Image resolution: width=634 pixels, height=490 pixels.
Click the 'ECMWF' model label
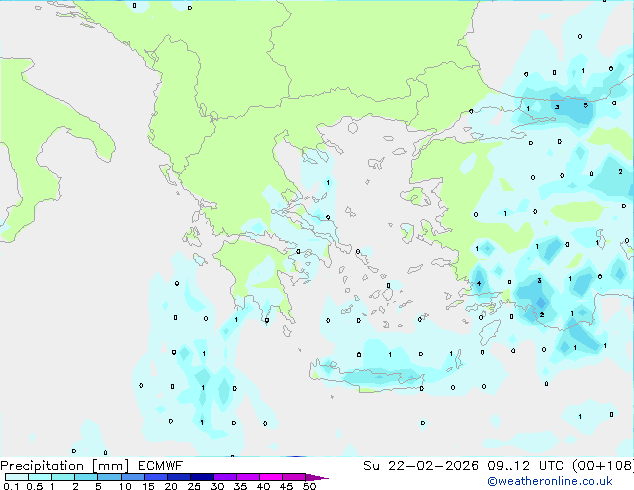[x=161, y=466]
